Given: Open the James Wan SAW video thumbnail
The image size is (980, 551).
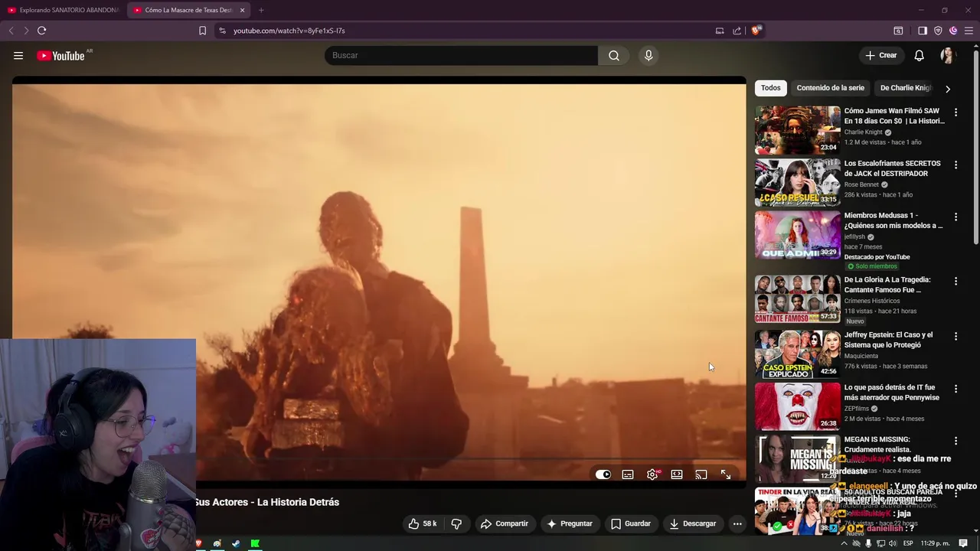Looking at the screenshot, I should pyautogui.click(x=797, y=129).
